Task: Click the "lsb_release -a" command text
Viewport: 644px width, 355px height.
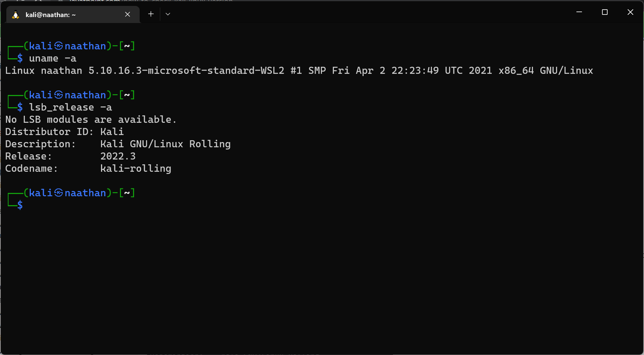Action: pos(70,107)
